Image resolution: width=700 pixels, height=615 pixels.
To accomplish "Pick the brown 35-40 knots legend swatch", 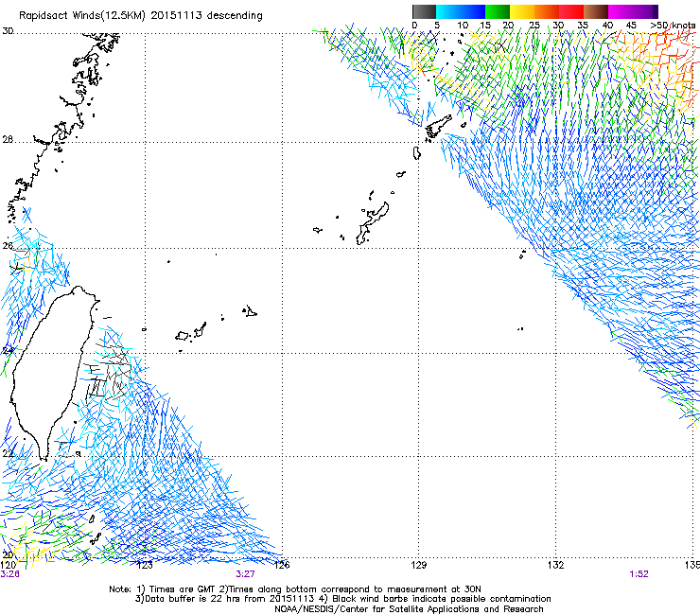I will pos(596,11).
